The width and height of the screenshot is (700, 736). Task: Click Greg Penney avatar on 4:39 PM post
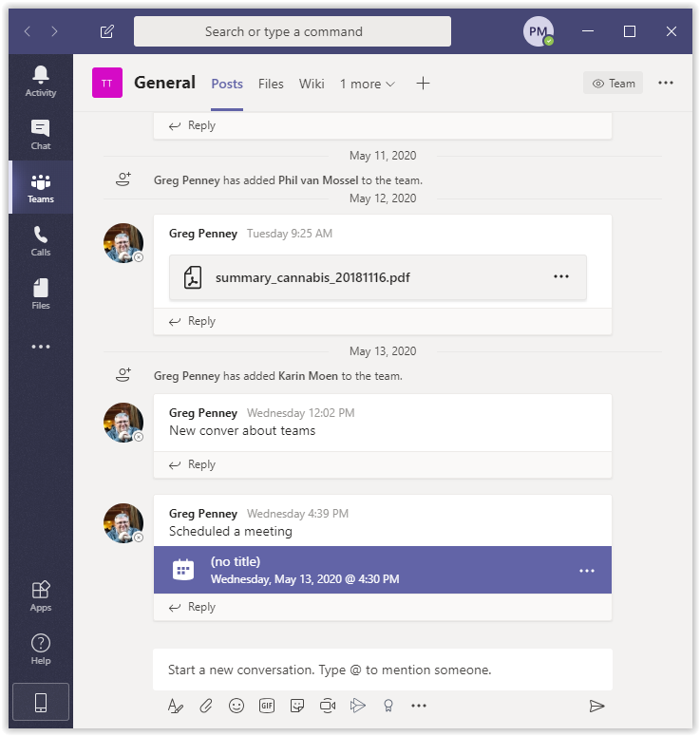pos(123,523)
